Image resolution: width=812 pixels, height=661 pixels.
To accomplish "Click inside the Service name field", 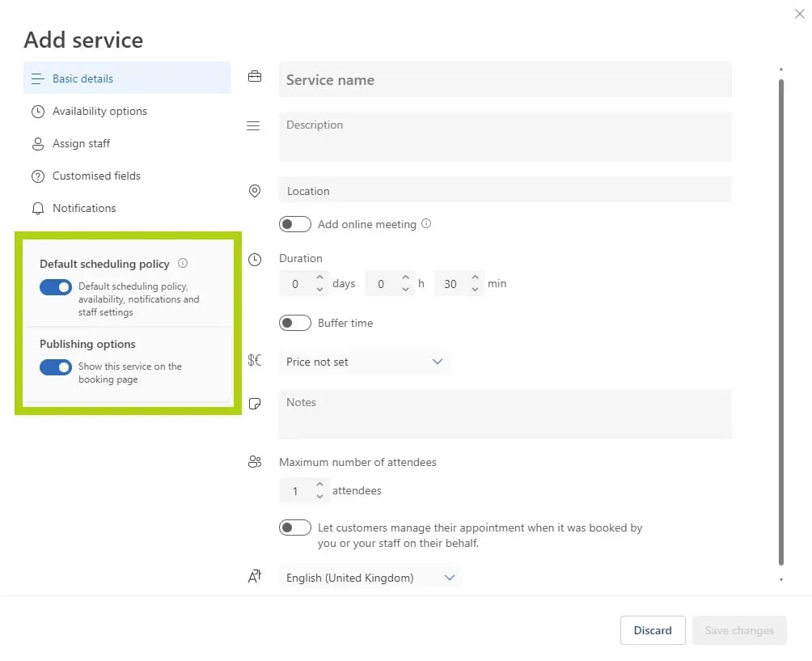I will [505, 79].
